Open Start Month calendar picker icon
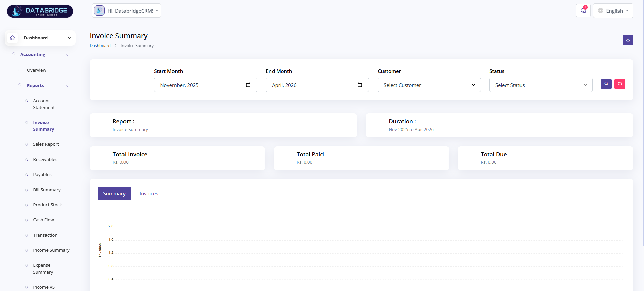The width and height of the screenshot is (644, 291). (248, 85)
